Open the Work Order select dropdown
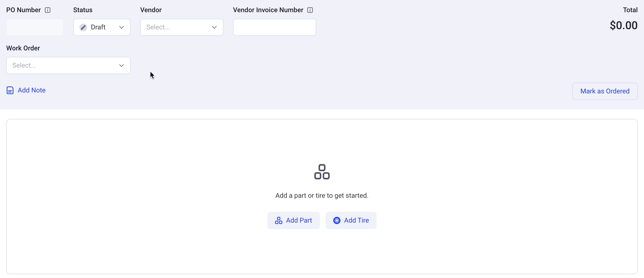The image size is (644, 278). (x=68, y=65)
